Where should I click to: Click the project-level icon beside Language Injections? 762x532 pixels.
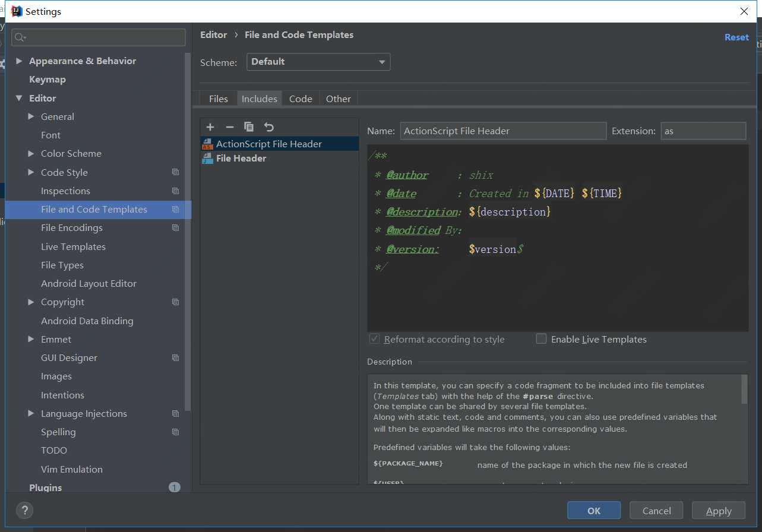pyautogui.click(x=175, y=414)
